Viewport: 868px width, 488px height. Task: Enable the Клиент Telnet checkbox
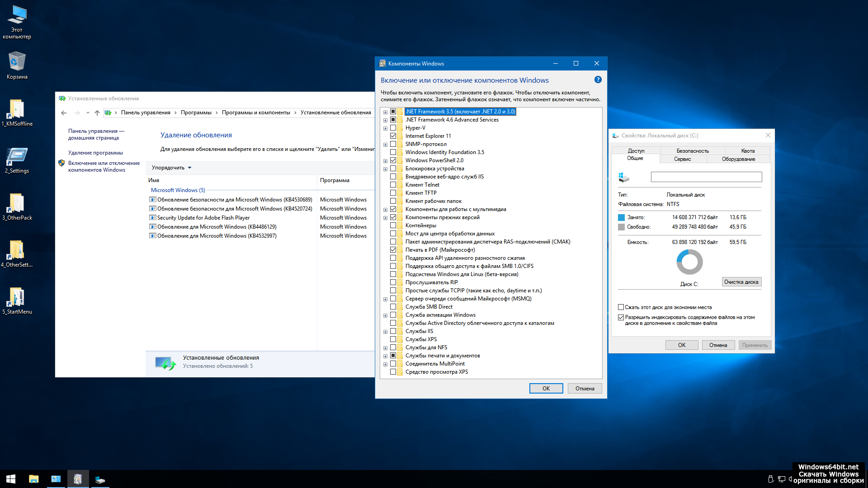[393, 185]
